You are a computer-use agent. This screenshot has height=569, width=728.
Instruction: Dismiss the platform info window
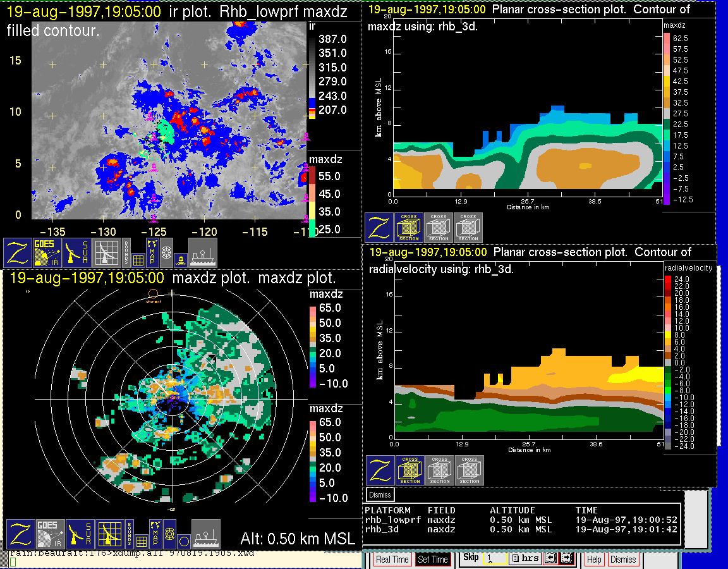(380, 494)
